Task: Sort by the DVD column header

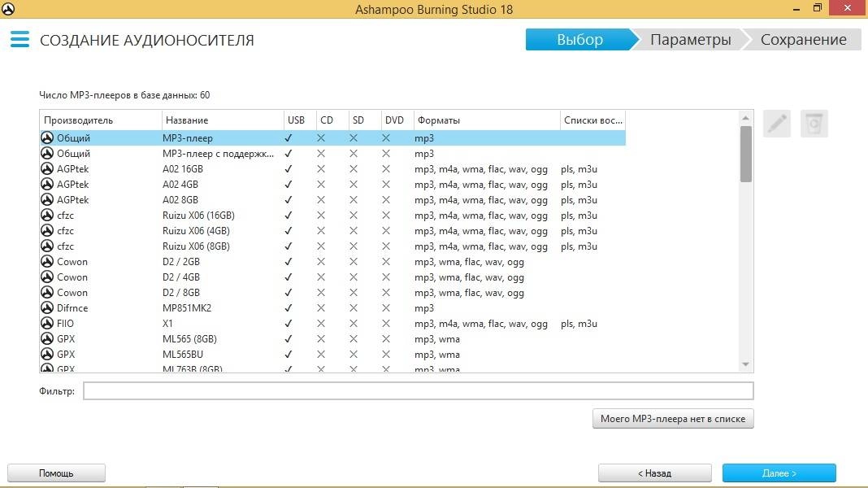Action: click(397, 120)
